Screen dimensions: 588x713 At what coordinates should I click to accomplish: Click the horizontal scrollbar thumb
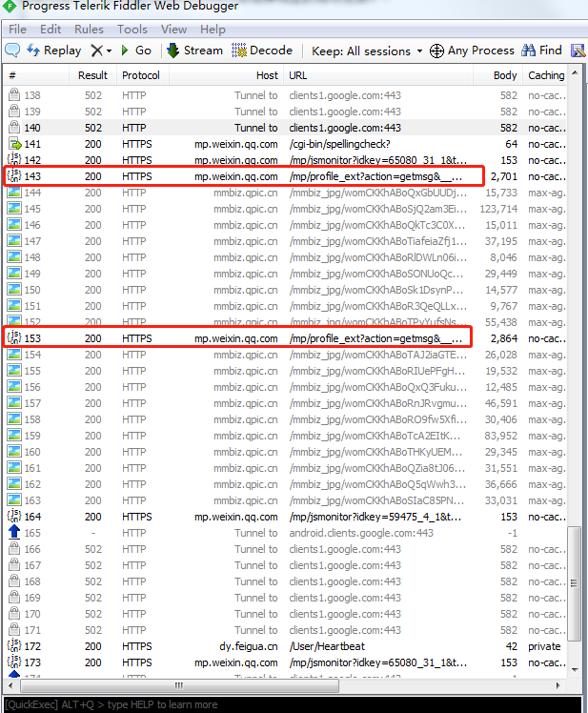pyautogui.click(x=178, y=685)
